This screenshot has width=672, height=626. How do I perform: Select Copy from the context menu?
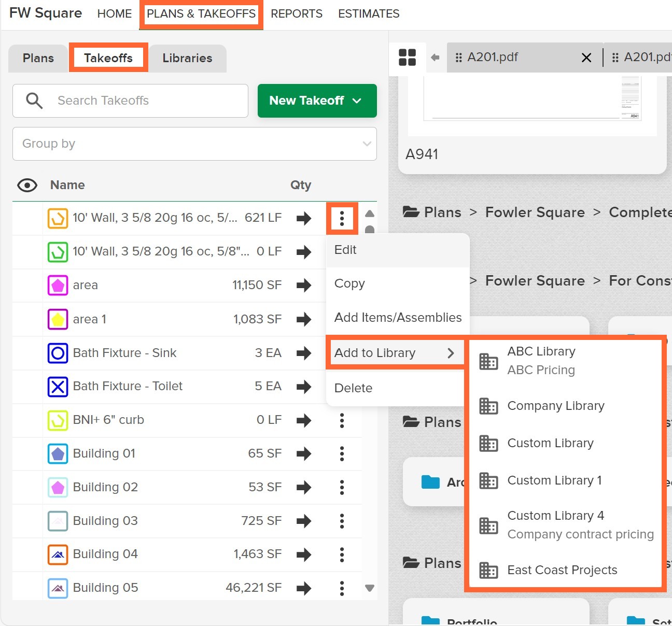[x=349, y=283]
